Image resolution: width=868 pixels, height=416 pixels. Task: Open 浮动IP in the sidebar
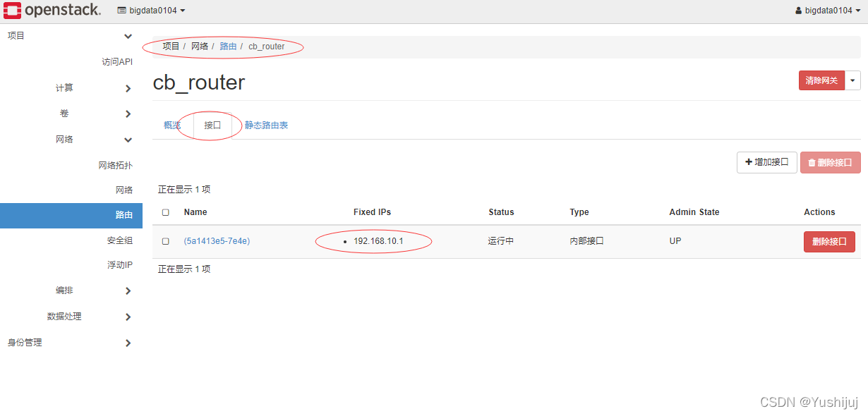point(120,265)
